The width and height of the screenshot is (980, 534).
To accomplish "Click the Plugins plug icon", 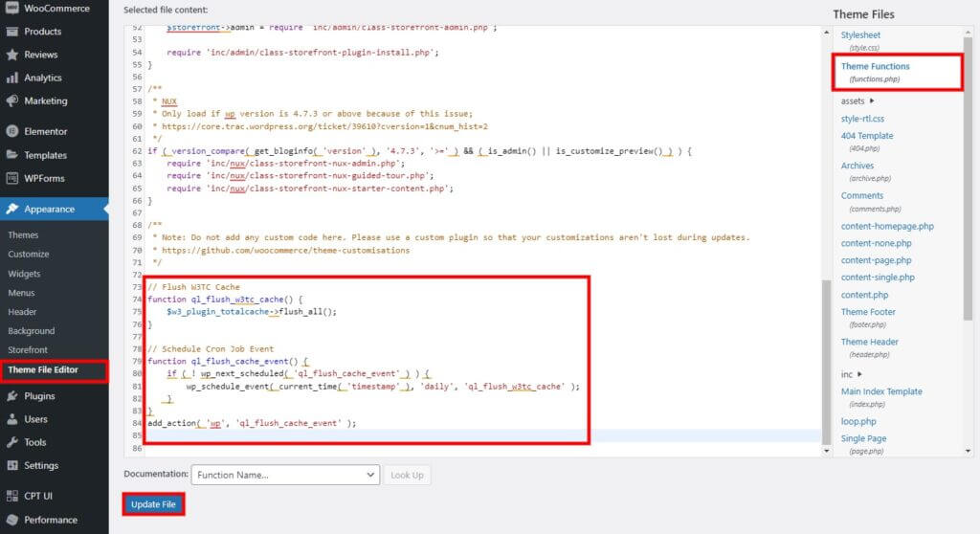I will coord(11,396).
